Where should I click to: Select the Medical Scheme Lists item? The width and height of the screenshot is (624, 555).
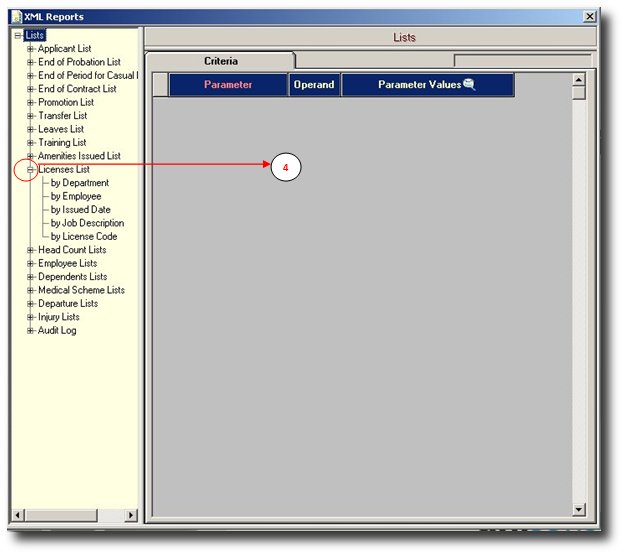coord(81,290)
